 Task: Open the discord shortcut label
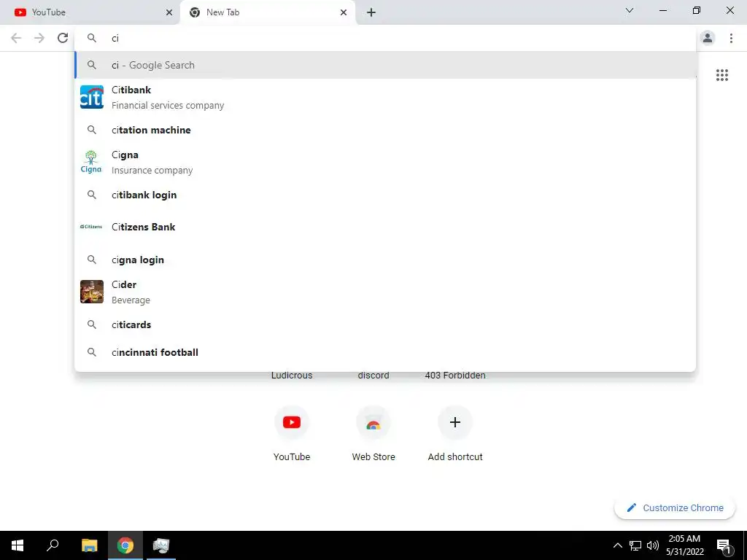pos(373,376)
